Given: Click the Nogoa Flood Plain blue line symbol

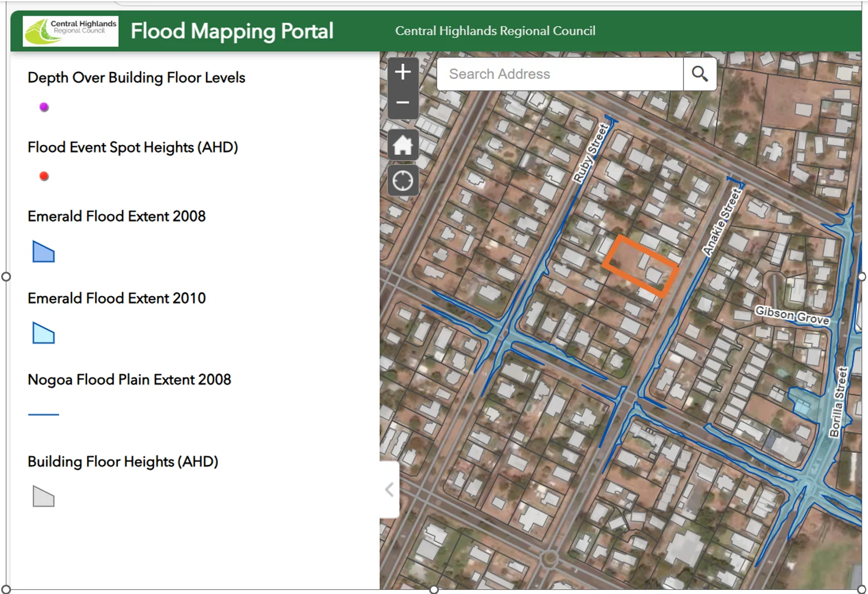Looking at the screenshot, I should tap(44, 415).
